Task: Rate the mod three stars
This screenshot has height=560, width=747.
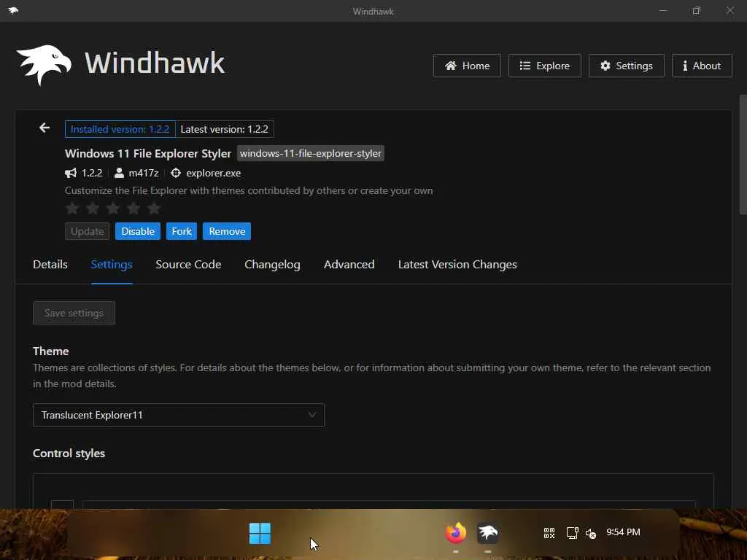Action: pyautogui.click(x=113, y=208)
